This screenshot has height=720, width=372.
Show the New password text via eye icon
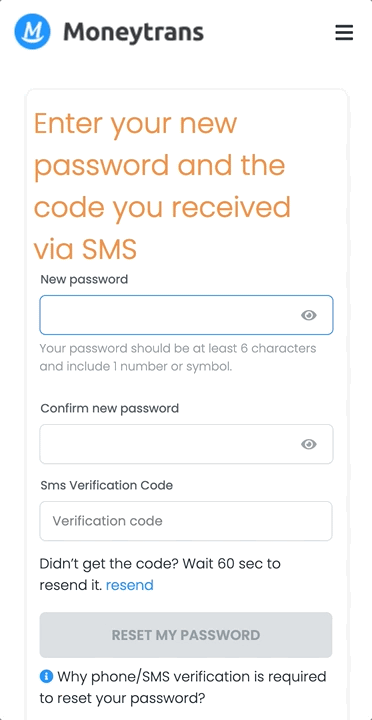(x=309, y=315)
